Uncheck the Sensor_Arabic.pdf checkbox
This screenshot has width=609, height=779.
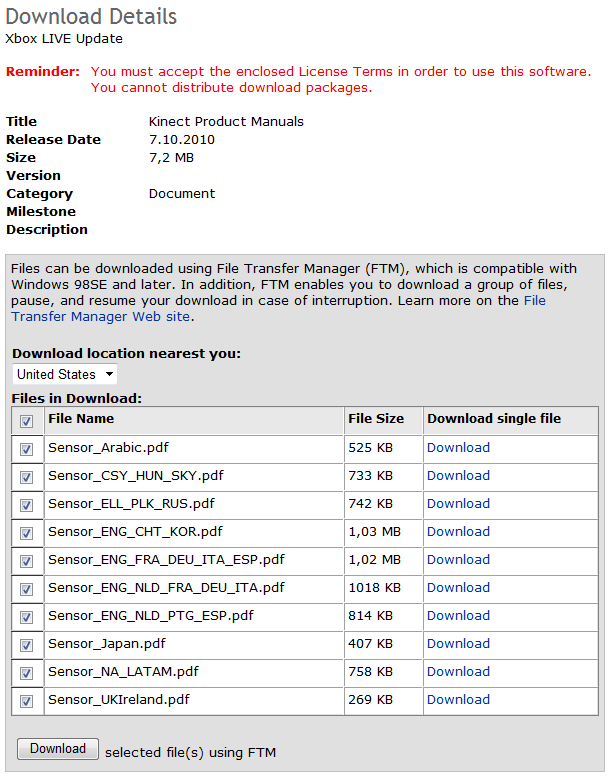26,450
